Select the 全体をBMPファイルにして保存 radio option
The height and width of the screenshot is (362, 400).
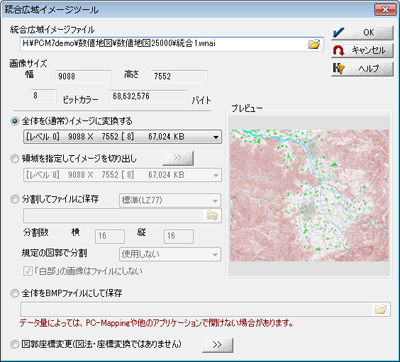point(15,294)
